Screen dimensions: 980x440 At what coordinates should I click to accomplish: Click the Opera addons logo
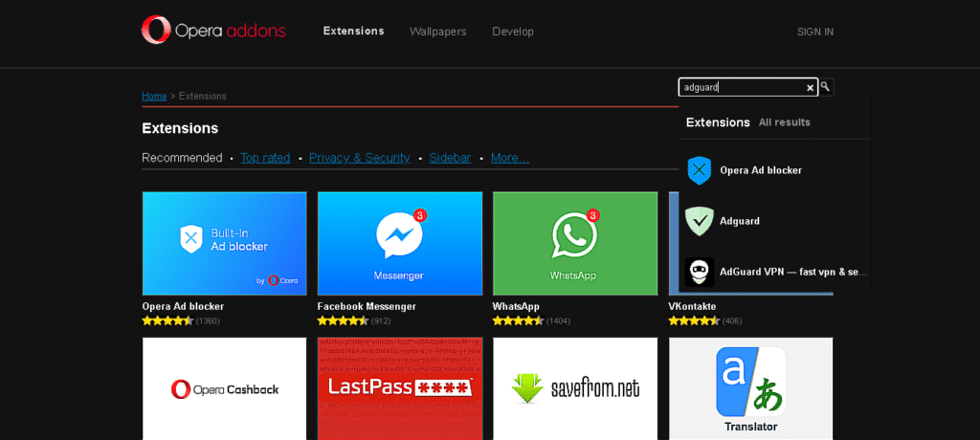tap(213, 30)
